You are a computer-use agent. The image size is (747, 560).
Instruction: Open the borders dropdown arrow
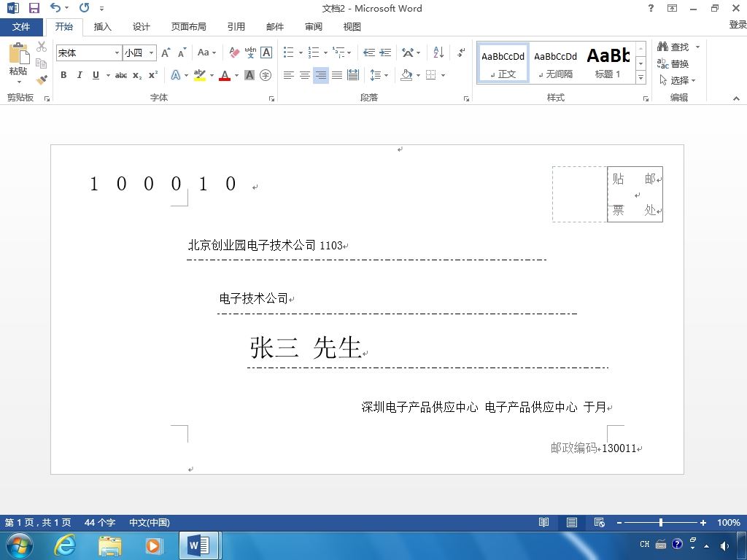tap(443, 75)
